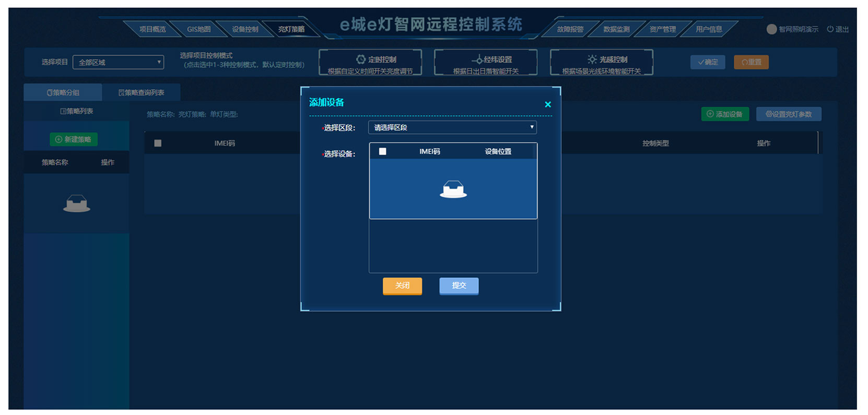Image resolution: width=868 pixels, height=415 pixels.
Task: Click the empty-data icon in dialog table
Action: click(x=453, y=189)
